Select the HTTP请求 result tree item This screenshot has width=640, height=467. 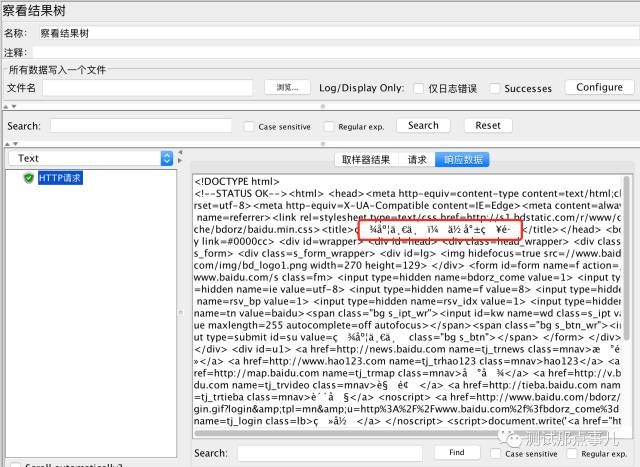(x=60, y=178)
